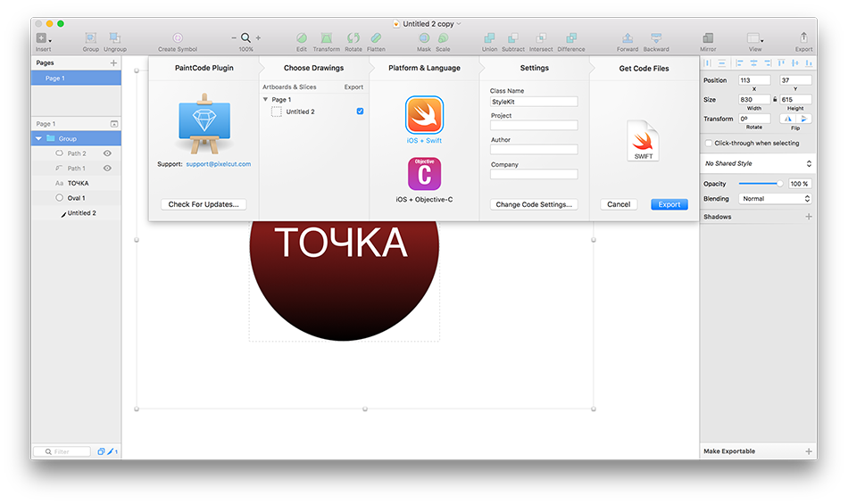The image size is (848, 504).
Task: Toggle Untitled 2 export checkbox
Action: pos(361,112)
